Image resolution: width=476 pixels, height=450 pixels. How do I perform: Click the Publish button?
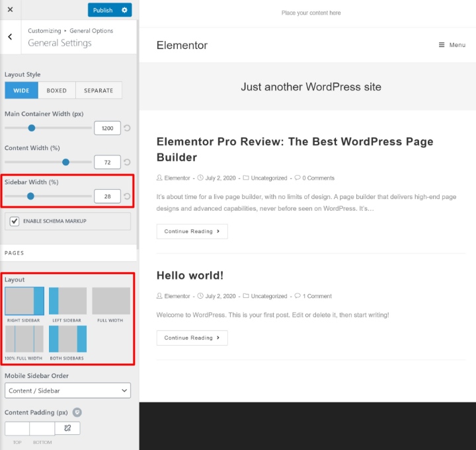pos(102,10)
